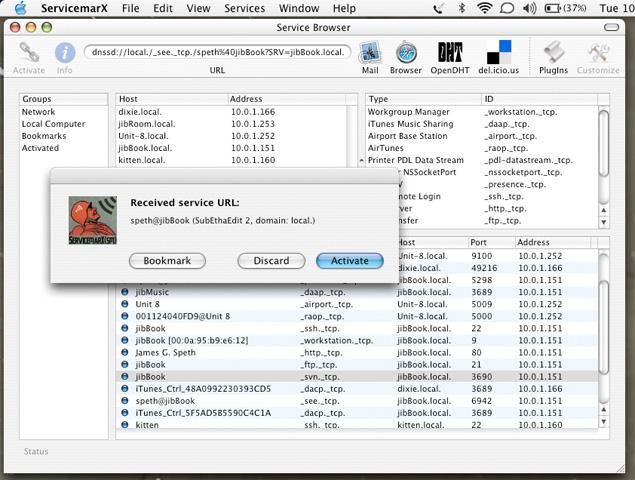Click the Mail toolbar icon
Screen dimensions: 635x480
369,53
